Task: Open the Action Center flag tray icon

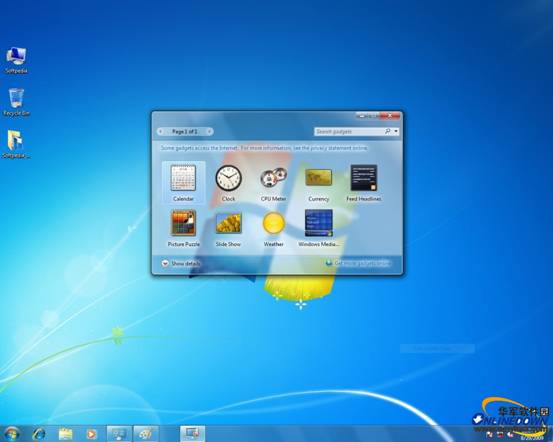Action: [x=490, y=435]
